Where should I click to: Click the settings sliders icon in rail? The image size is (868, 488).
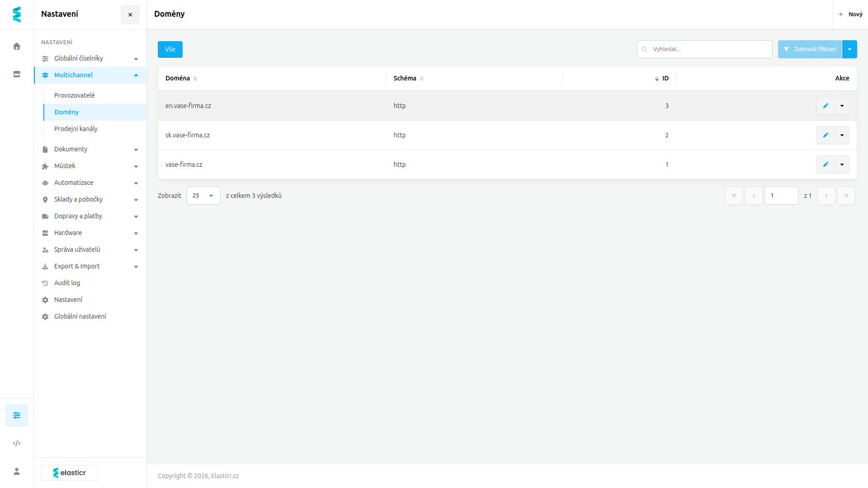17,415
